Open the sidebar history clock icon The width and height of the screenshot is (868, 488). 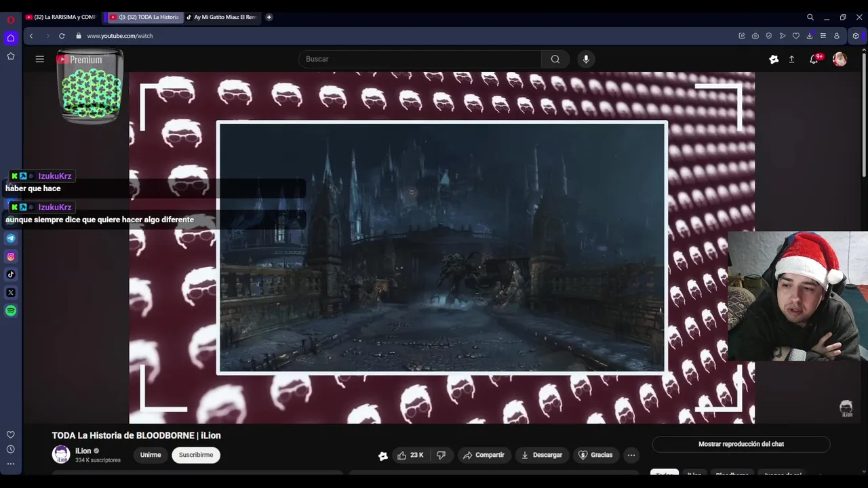coord(11,449)
